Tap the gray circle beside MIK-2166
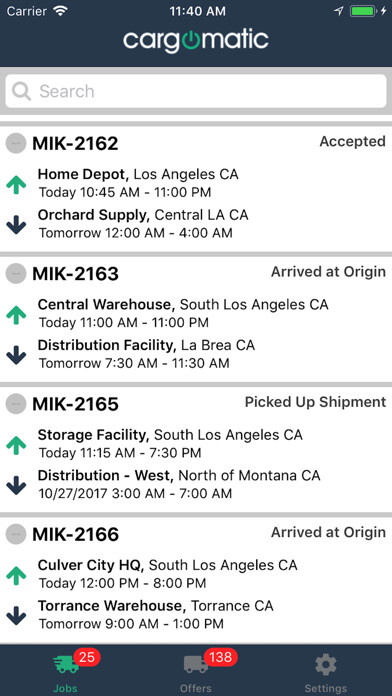Viewport: 392px width, 696px height. click(16, 534)
